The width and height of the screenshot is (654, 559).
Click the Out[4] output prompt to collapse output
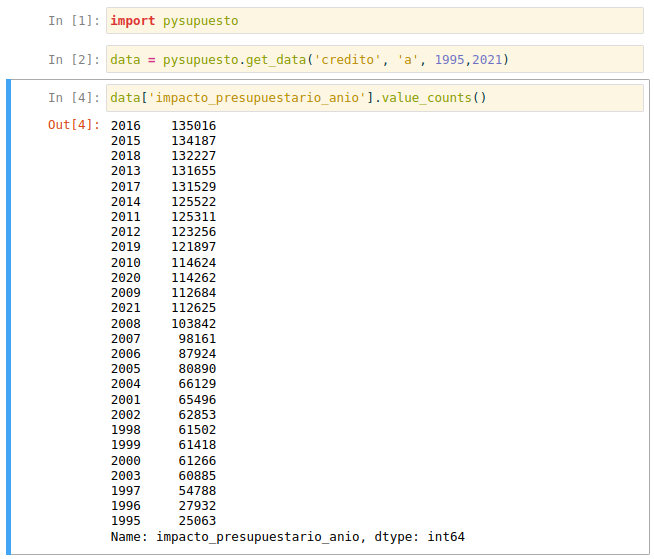tap(74, 125)
